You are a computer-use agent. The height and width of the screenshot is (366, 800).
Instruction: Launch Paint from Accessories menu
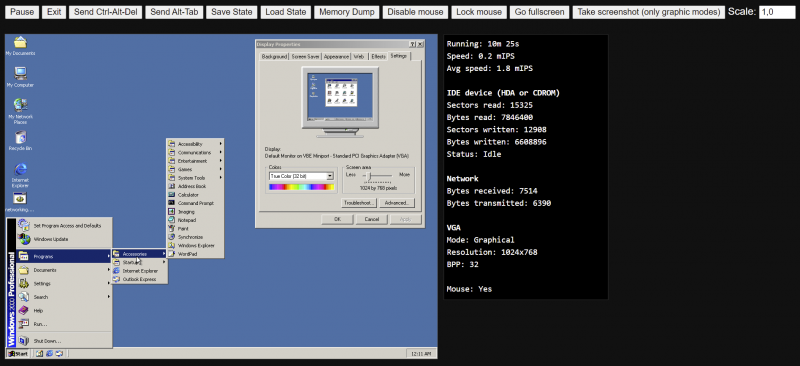(x=195, y=229)
